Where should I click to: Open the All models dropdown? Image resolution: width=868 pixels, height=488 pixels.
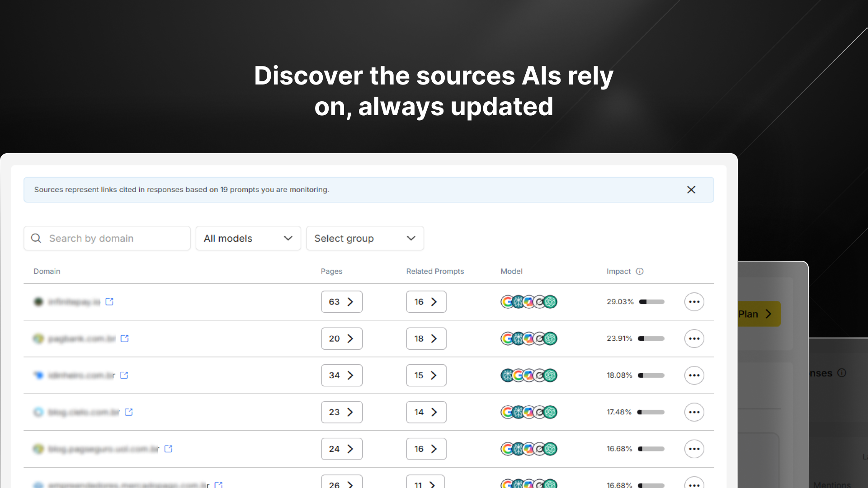[248, 238]
